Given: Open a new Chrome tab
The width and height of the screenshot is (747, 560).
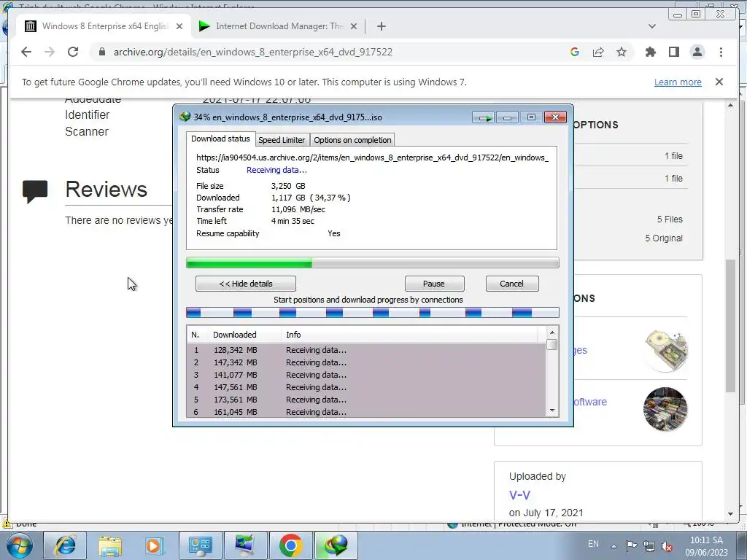Looking at the screenshot, I should (x=381, y=26).
